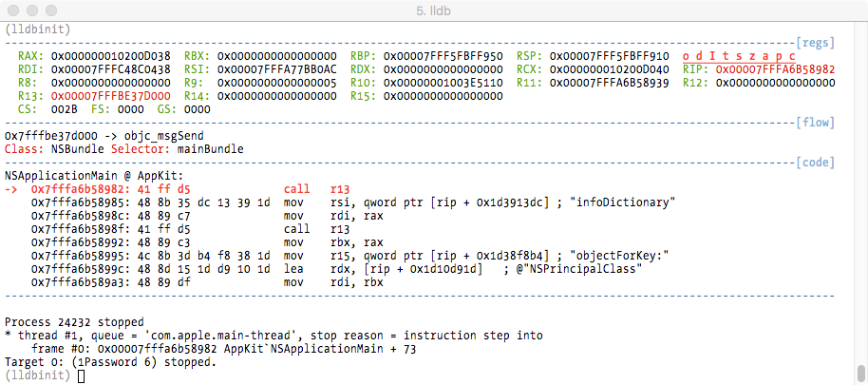
Task: Click the CS segment value 002B
Action: tap(65, 109)
